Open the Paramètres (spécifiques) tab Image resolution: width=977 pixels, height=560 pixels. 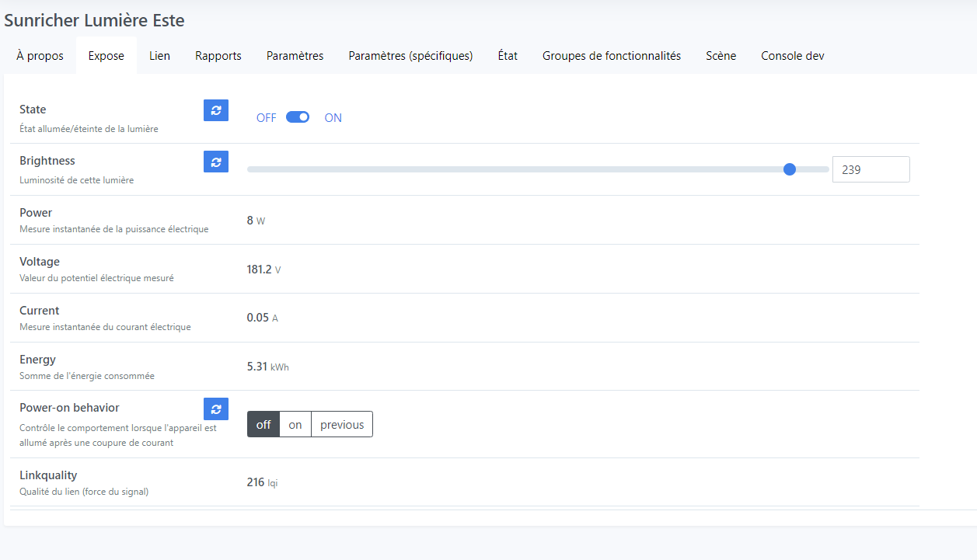(410, 56)
